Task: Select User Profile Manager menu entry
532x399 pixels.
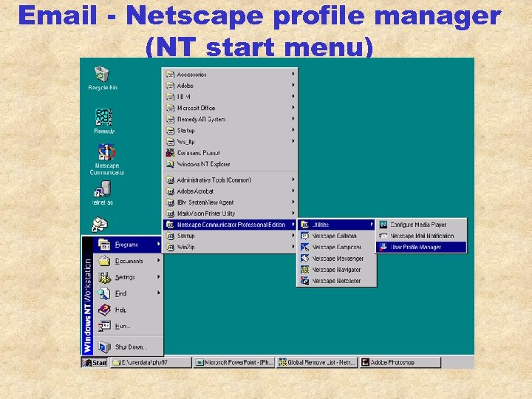Action: click(421, 247)
